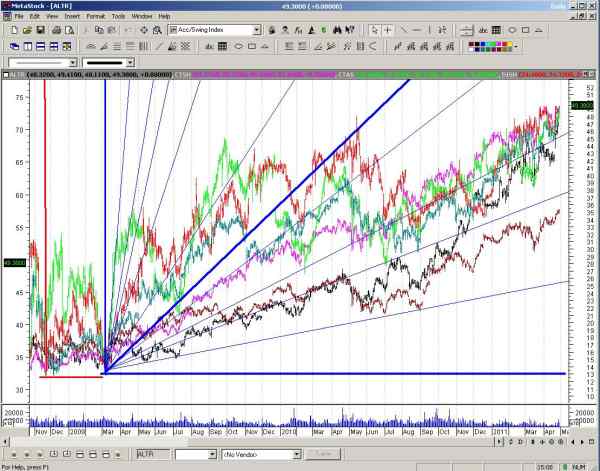The image size is (600, 471).
Task: Click the crosshair move icon in toolbar
Action: (144, 30)
